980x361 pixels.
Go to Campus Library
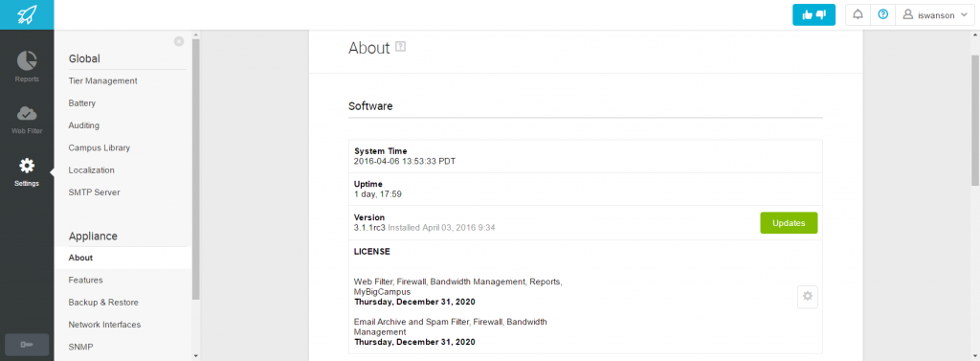pyautogui.click(x=100, y=147)
